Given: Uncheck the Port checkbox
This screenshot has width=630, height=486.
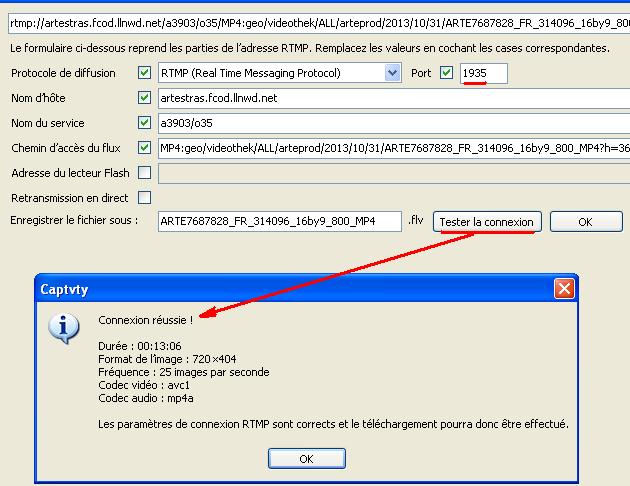Looking at the screenshot, I should [446, 73].
